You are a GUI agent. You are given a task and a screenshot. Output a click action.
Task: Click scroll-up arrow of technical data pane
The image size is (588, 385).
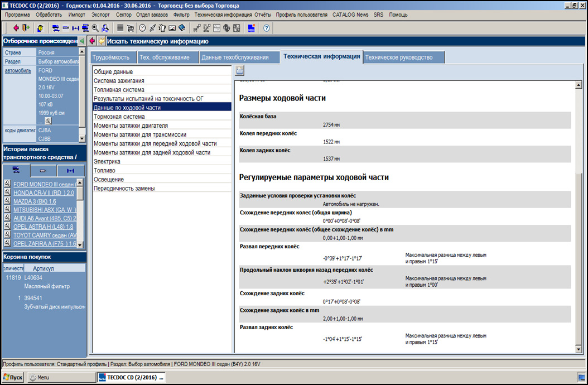[x=579, y=85]
